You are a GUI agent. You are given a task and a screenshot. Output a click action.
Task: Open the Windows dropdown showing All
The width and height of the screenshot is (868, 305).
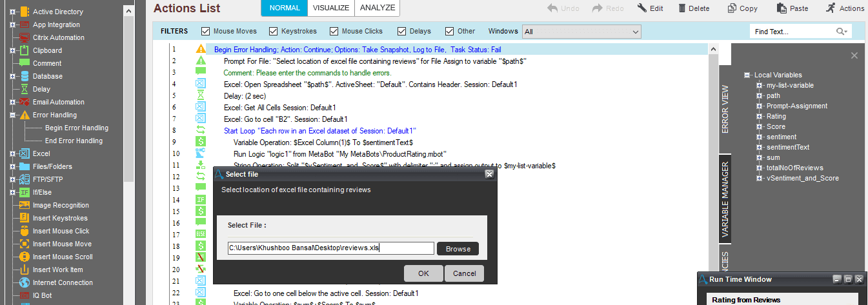point(581,32)
